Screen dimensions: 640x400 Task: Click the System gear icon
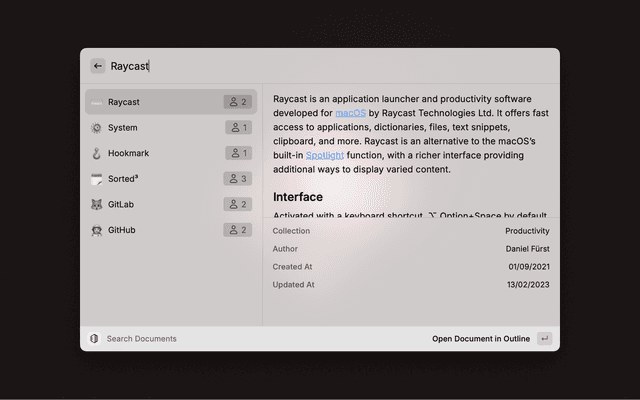(96, 128)
